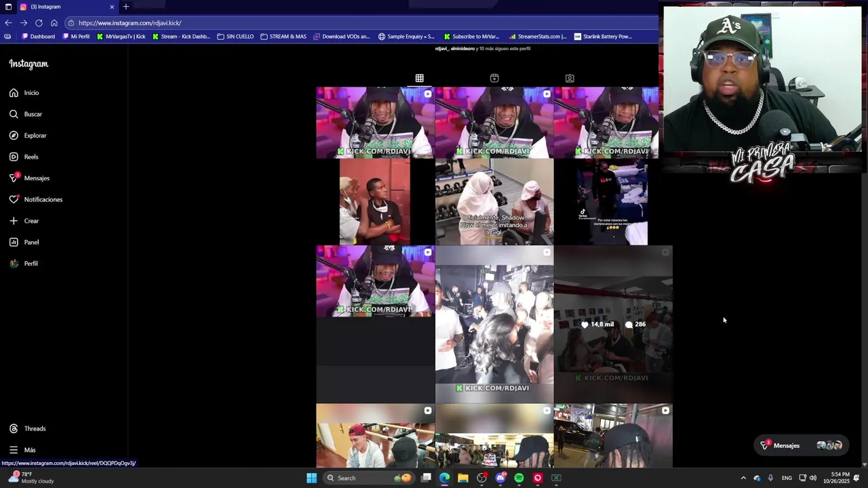Open Starlink Battery Pow bookmark
The height and width of the screenshot is (488, 868).
(603, 37)
